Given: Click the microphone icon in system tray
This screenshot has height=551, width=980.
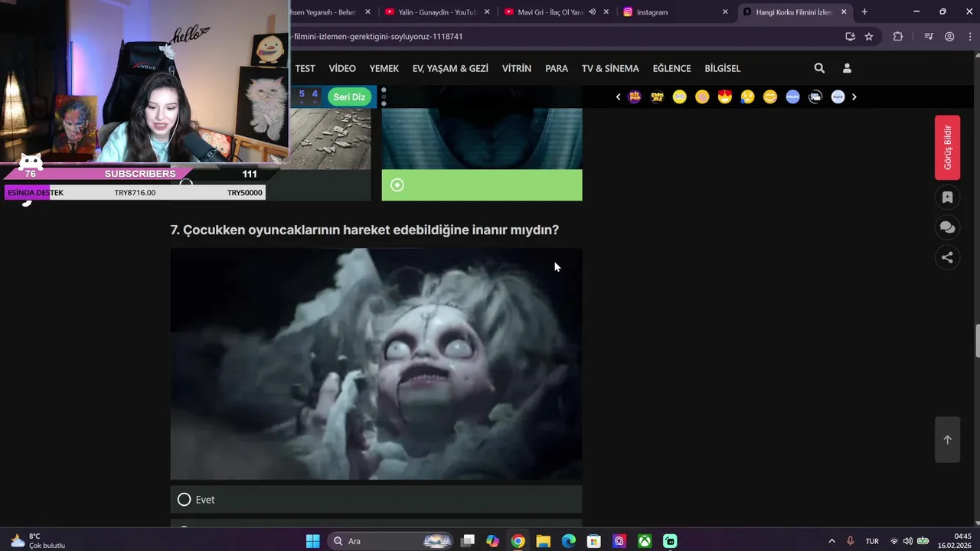Looking at the screenshot, I should coord(850,541).
